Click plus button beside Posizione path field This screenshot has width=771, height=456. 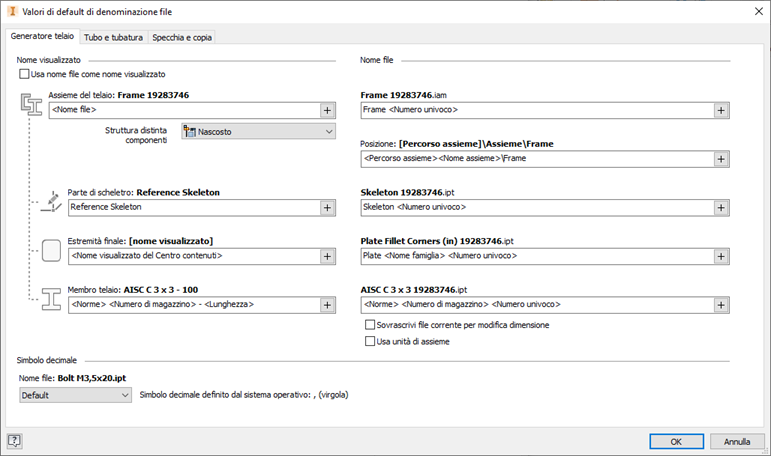720,159
